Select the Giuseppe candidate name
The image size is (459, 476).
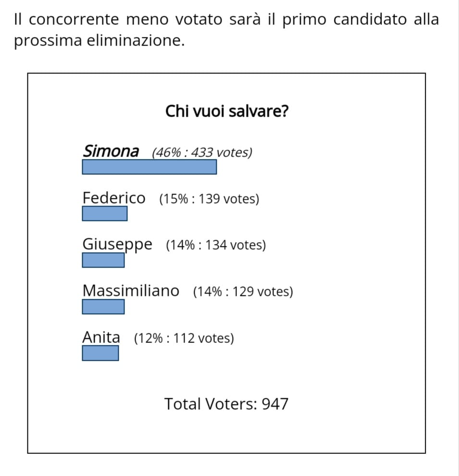[117, 245]
